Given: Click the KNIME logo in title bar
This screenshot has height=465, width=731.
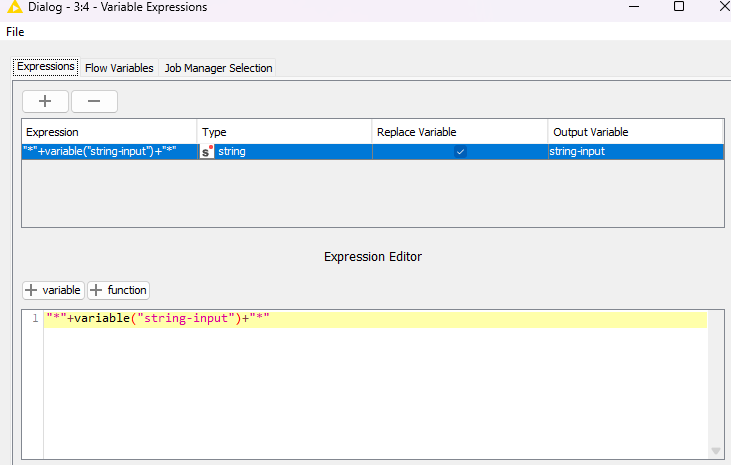Looking at the screenshot, I should coord(15,7).
